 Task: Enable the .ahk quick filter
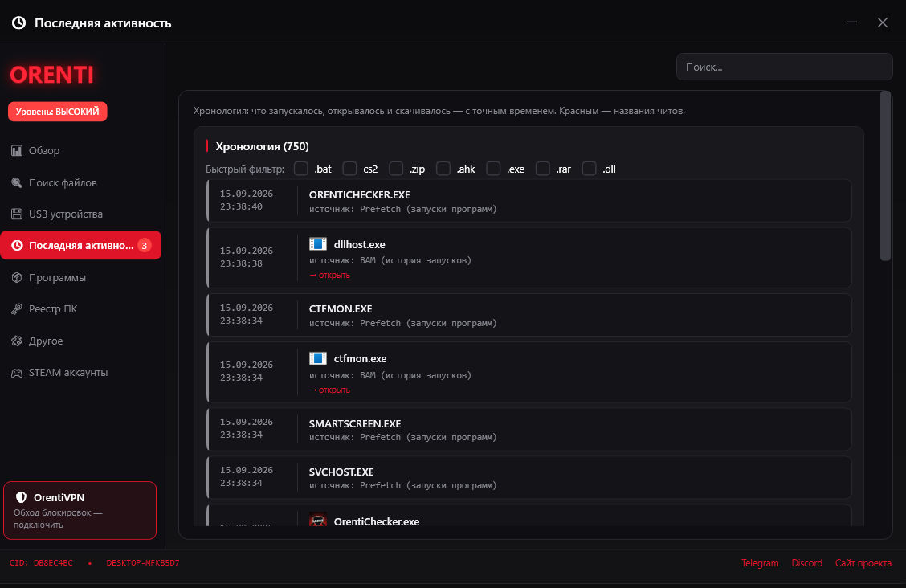click(443, 168)
